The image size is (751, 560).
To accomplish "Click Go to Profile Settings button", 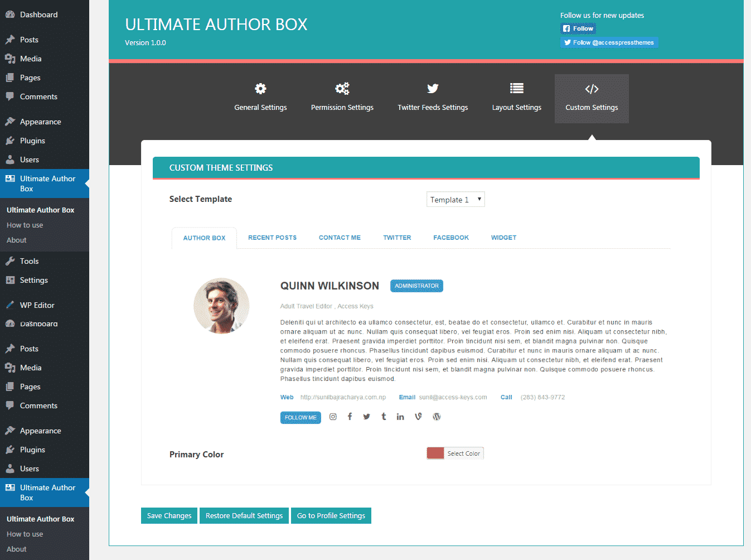I will (x=331, y=515).
